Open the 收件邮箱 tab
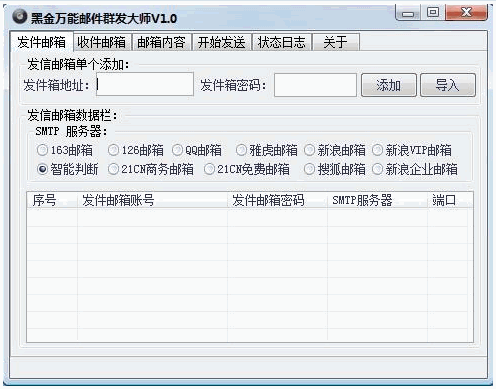The image size is (496, 389). (x=102, y=42)
